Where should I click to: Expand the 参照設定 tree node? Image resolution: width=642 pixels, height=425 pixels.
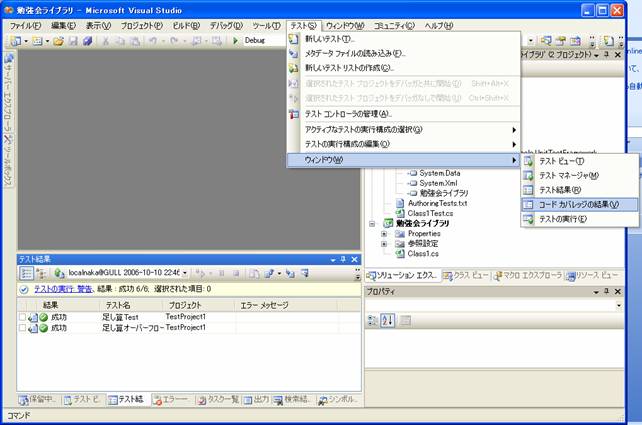pyautogui.click(x=385, y=244)
